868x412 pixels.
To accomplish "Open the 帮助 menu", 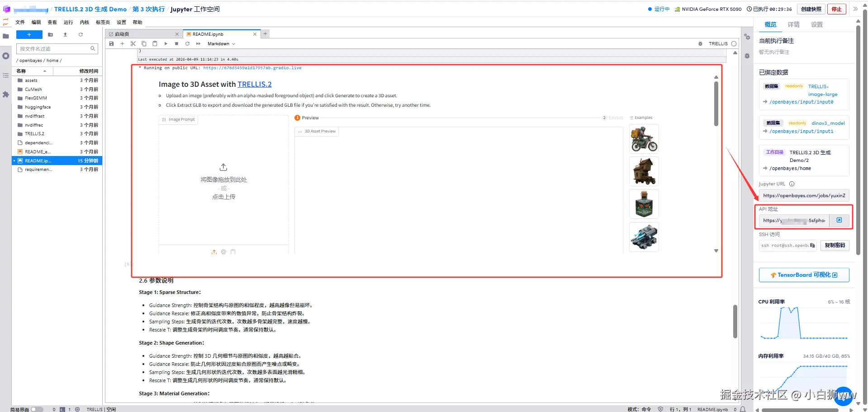I will (138, 22).
